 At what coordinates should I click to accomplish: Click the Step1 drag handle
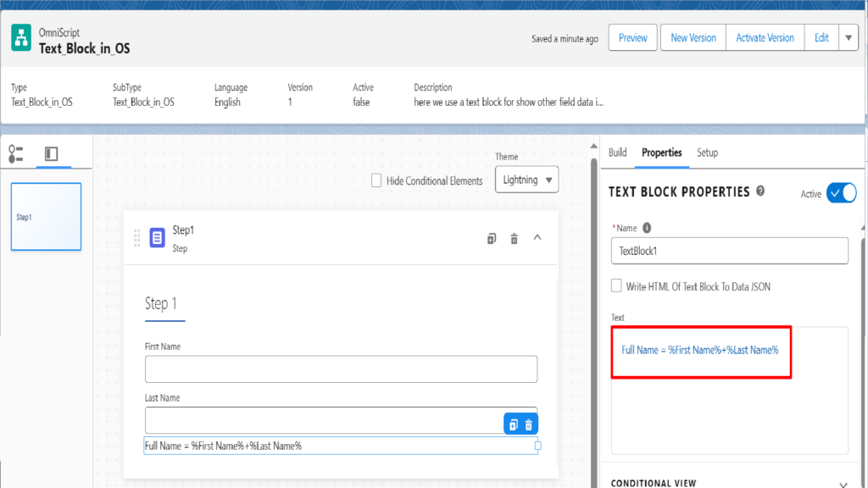click(136, 238)
